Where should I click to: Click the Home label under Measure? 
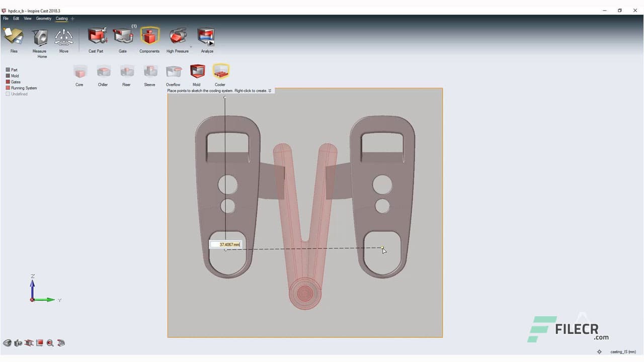coord(42,57)
